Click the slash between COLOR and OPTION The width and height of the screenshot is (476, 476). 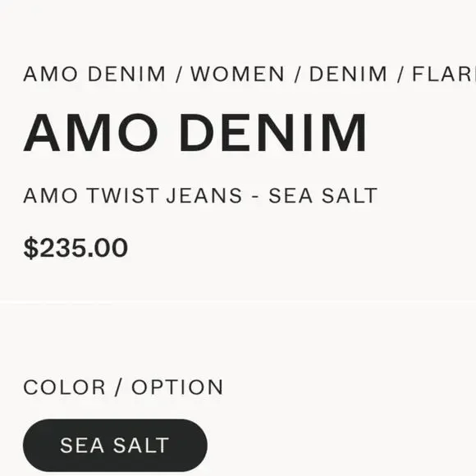[118, 387]
